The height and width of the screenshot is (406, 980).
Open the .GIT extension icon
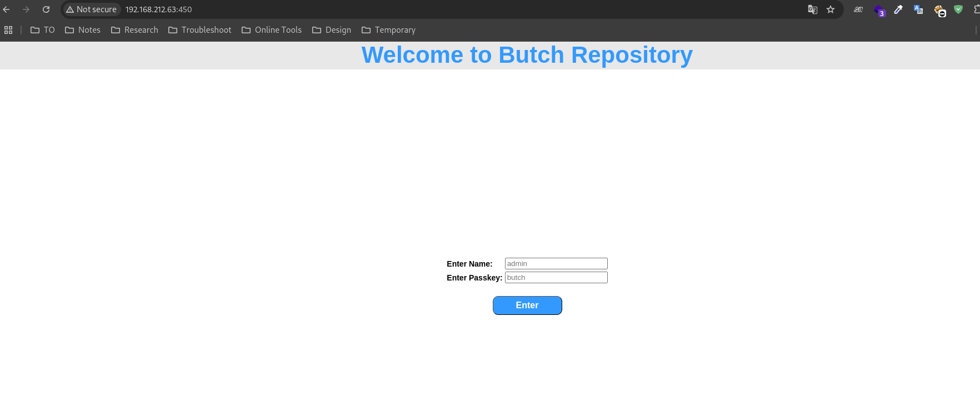(x=858, y=9)
